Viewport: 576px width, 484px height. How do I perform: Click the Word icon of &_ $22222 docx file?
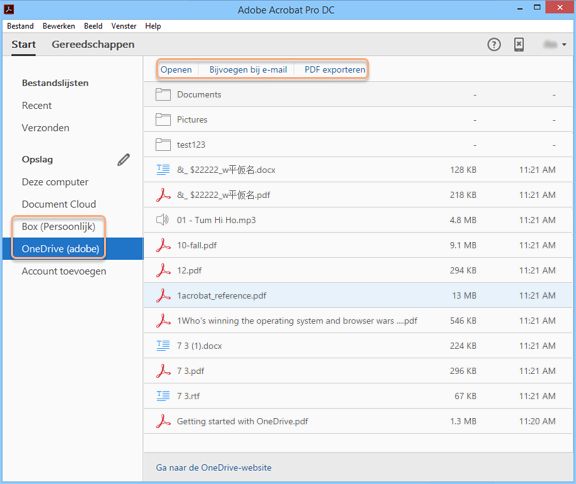(x=163, y=170)
